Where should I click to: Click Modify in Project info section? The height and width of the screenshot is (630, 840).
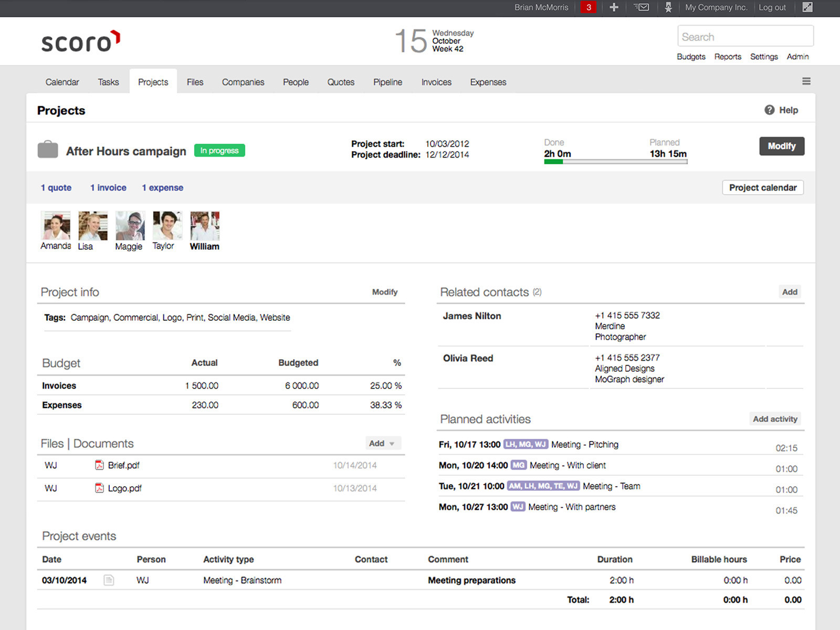[385, 292]
